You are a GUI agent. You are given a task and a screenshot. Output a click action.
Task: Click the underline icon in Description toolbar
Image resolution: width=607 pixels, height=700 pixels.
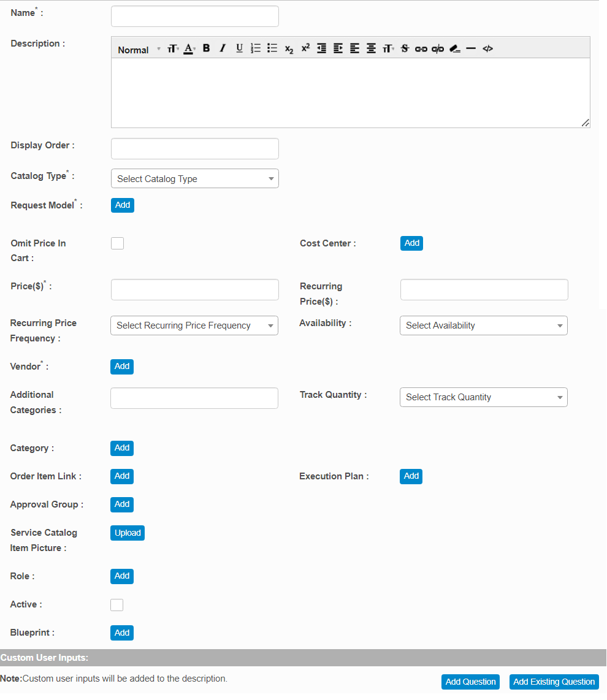click(239, 48)
